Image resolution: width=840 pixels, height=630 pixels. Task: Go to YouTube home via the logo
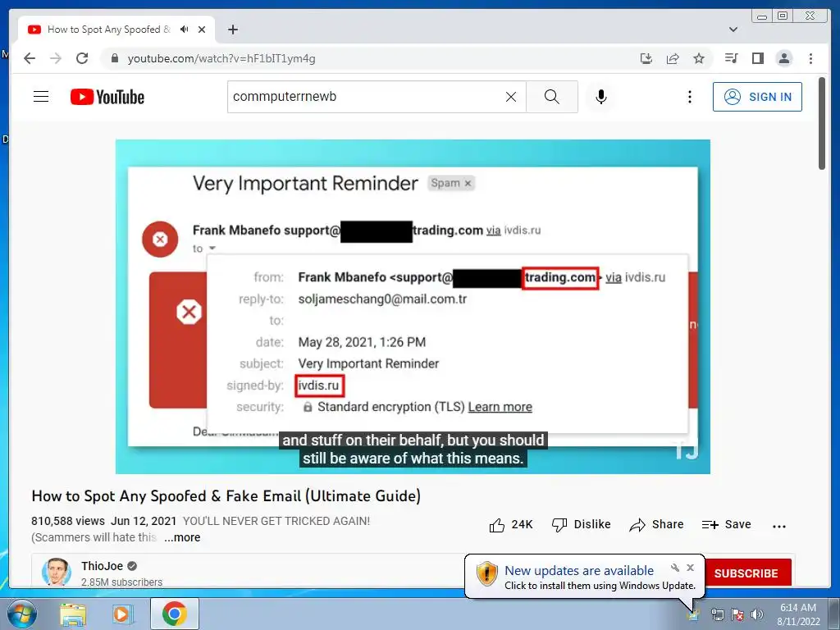[x=107, y=97]
